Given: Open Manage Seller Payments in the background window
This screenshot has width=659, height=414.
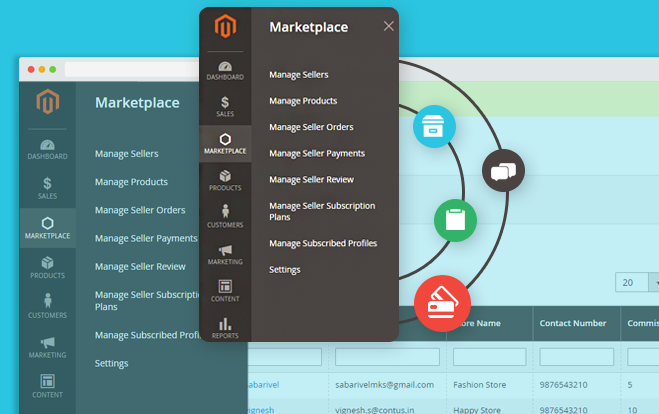Looking at the screenshot, I should pos(146,238).
